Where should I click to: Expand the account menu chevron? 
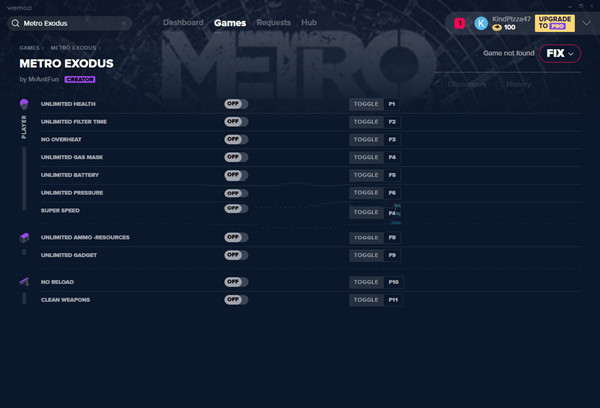(587, 23)
